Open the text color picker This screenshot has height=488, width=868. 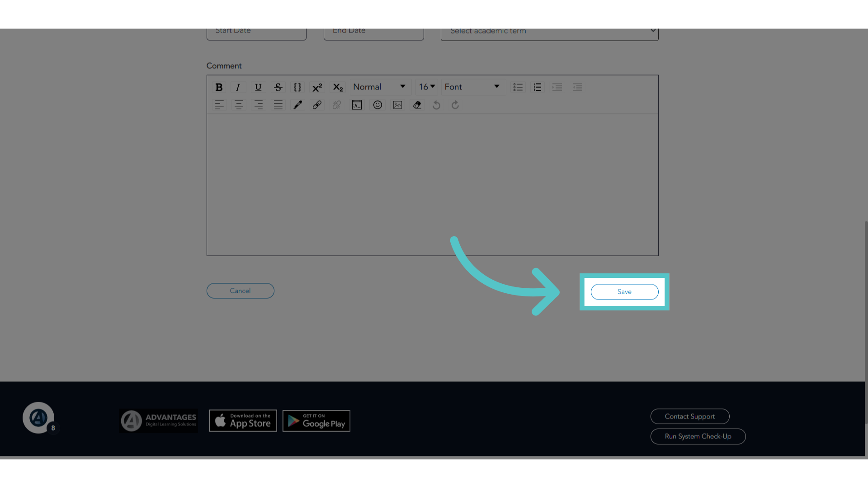(x=297, y=105)
